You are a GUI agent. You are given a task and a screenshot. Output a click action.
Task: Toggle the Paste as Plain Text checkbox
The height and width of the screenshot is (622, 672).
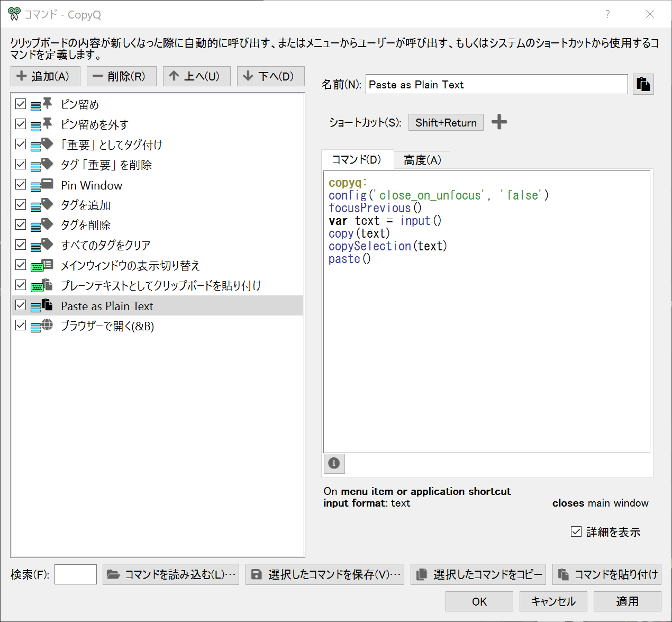[x=21, y=305]
